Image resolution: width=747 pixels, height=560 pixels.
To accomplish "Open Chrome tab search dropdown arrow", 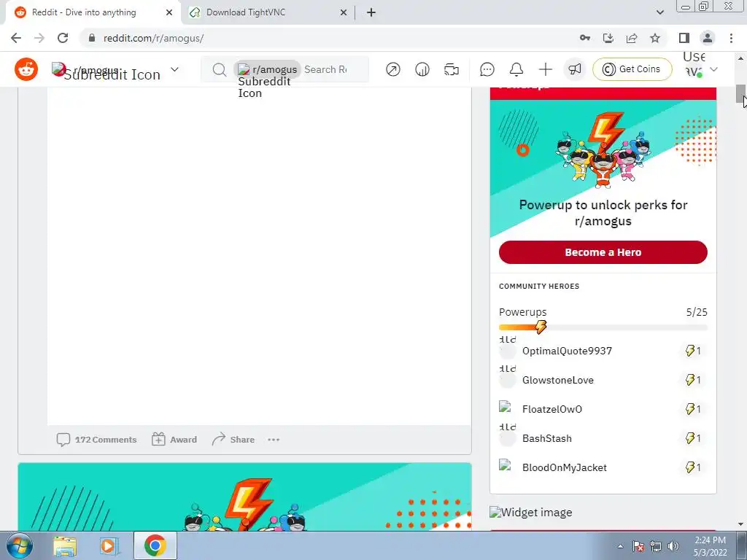I will 659,12.
